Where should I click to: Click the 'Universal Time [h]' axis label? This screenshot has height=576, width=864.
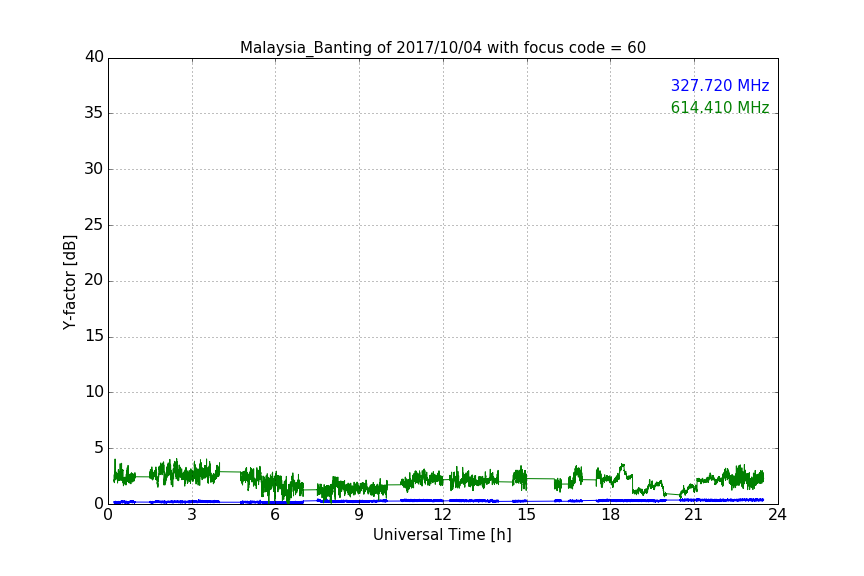(x=442, y=535)
